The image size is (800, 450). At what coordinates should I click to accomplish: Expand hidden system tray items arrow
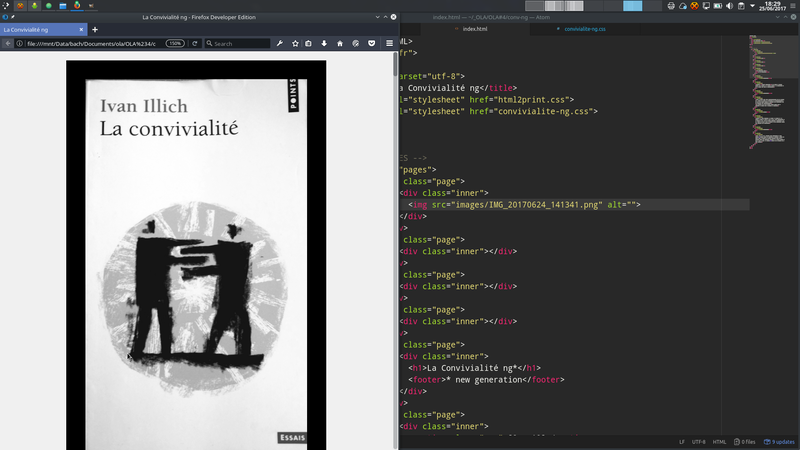click(x=752, y=6)
